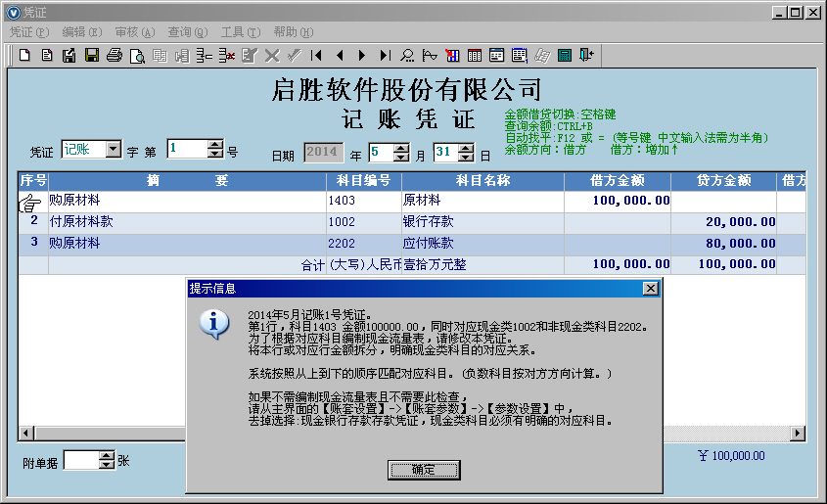Click the greyed edit pencil icon
Screen dimensions: 827x504
point(250,55)
